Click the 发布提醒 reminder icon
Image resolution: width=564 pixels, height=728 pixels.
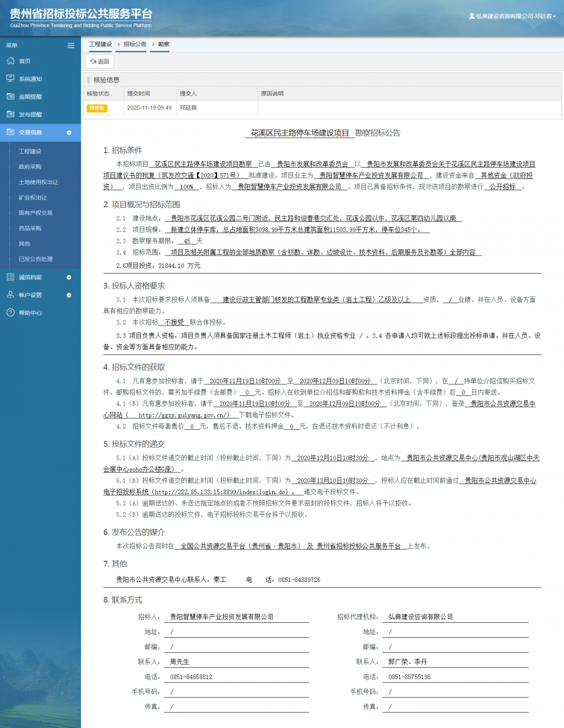10,114
